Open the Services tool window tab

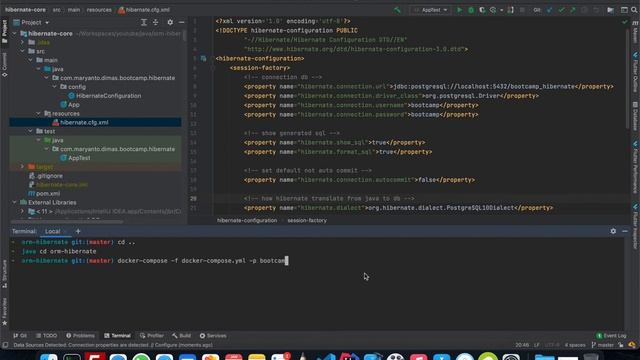[x=213, y=336]
